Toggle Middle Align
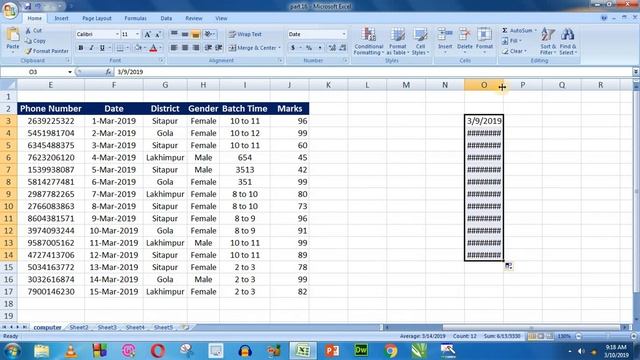The width and height of the screenshot is (640, 360). tap(185, 34)
